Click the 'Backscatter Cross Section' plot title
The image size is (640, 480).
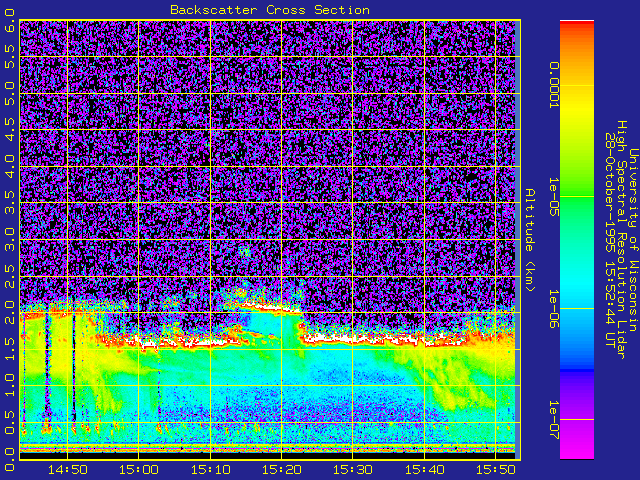pos(270,10)
